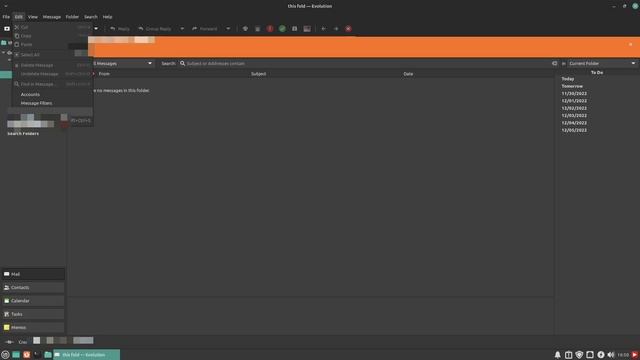This screenshot has height=360, width=640.
Task: Switch to Mail view
Action: coord(33,274)
